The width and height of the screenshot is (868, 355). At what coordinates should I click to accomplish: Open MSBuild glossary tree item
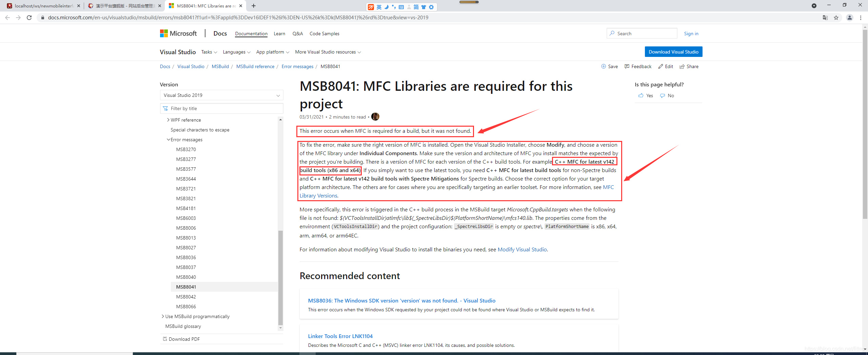pyautogui.click(x=183, y=326)
